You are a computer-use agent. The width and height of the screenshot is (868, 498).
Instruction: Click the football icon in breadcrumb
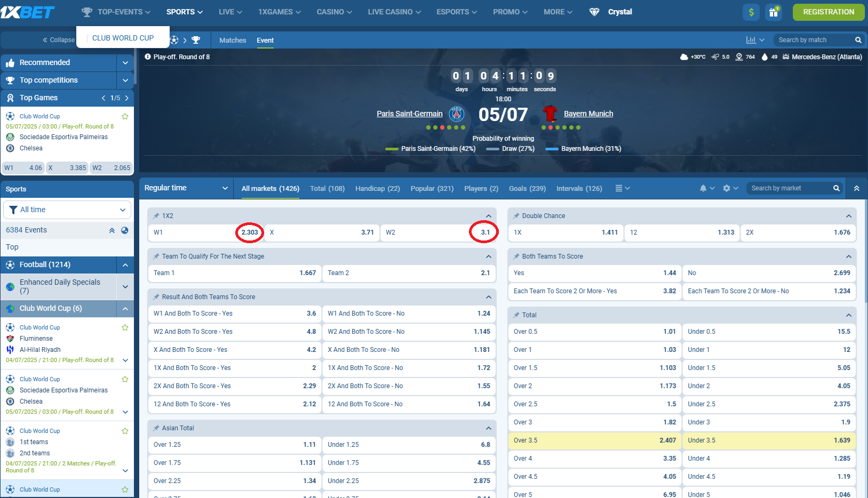pyautogui.click(x=174, y=40)
